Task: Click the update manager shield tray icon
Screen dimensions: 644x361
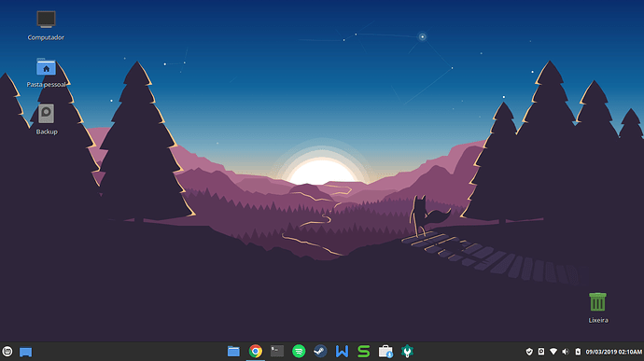Action: click(529, 352)
